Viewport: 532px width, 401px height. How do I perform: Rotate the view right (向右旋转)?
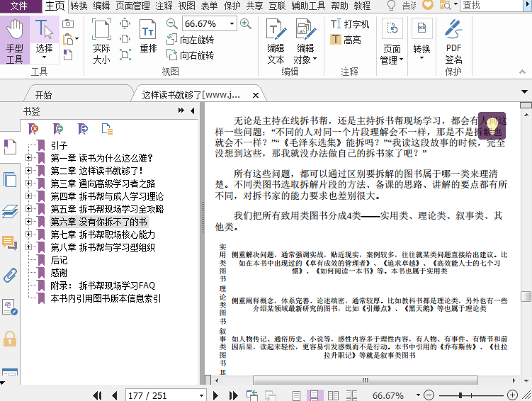click(x=190, y=55)
